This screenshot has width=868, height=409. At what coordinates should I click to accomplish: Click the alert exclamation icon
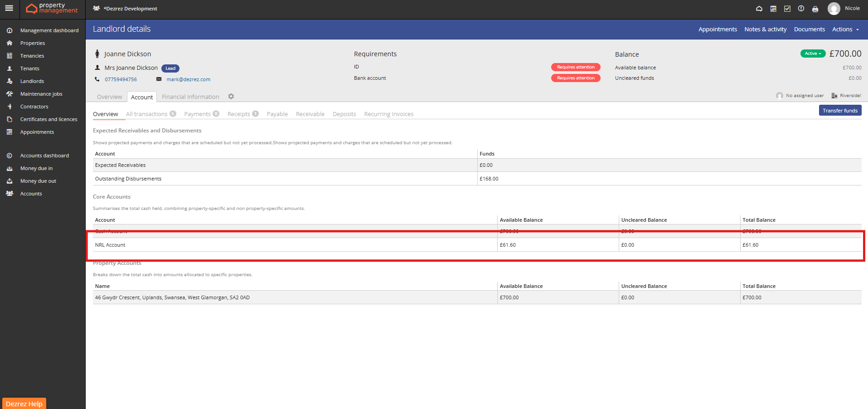(x=801, y=9)
